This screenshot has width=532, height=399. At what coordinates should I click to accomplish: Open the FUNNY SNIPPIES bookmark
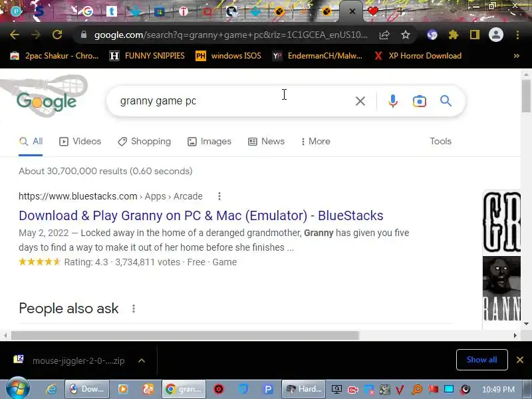[147, 56]
